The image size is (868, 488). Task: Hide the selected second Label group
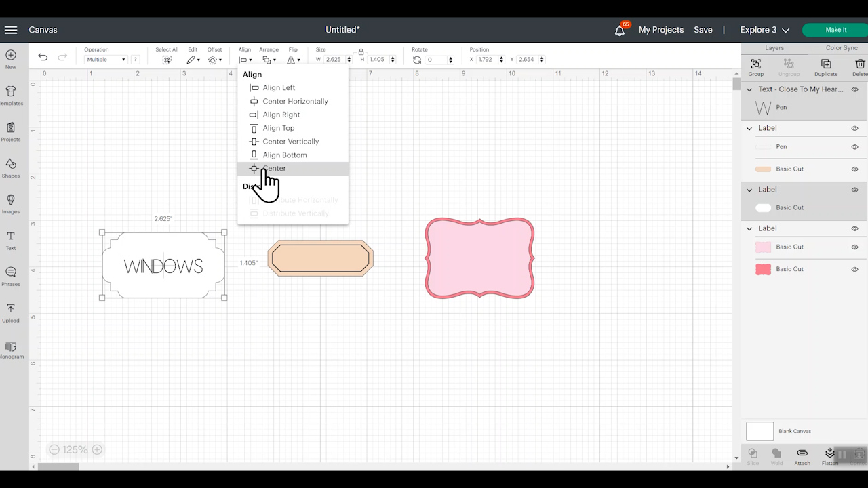pyautogui.click(x=854, y=190)
